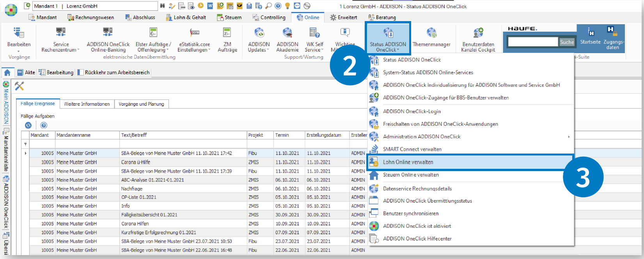Click Rückkehr zum Arbeitsbereich button
The image size is (644, 259).
(114, 72)
